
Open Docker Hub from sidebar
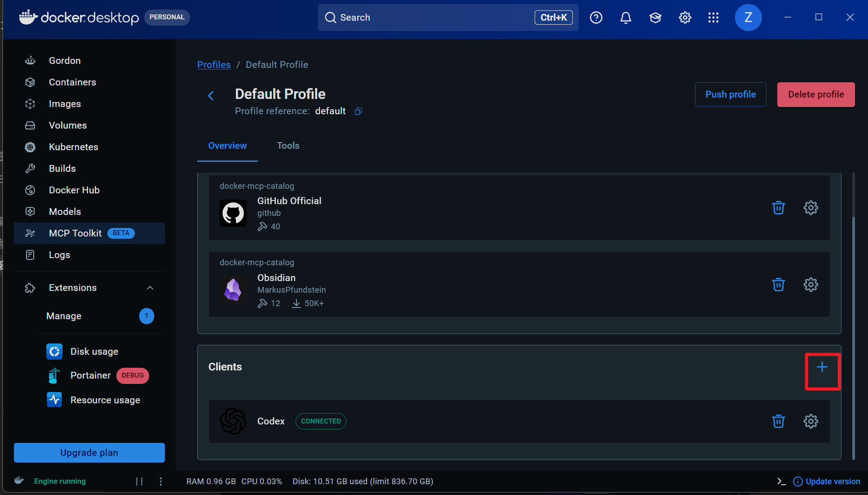pos(89,190)
